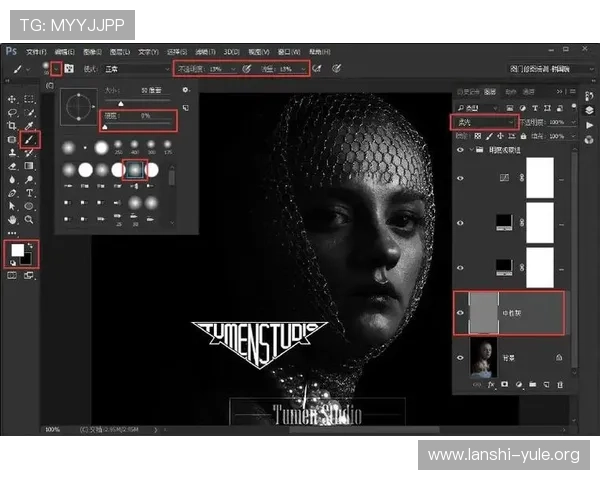Select the Brush tool in the toolbar
Image resolution: width=600 pixels, height=480 pixels.
28,140
